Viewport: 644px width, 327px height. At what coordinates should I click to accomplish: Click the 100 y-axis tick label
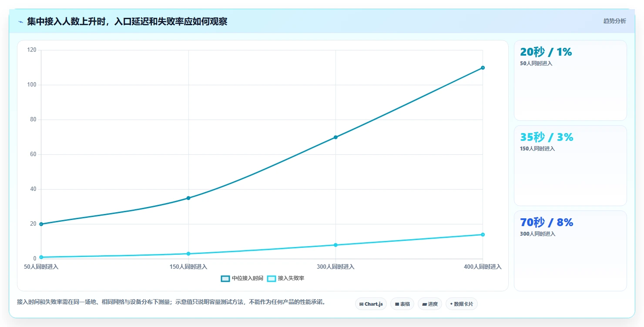[x=32, y=85]
